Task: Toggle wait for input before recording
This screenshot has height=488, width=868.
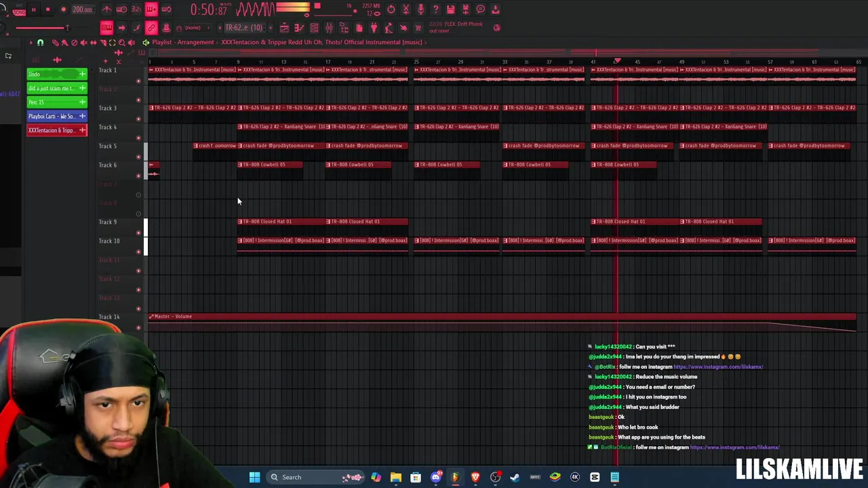Action: pyautogui.click(x=121, y=9)
